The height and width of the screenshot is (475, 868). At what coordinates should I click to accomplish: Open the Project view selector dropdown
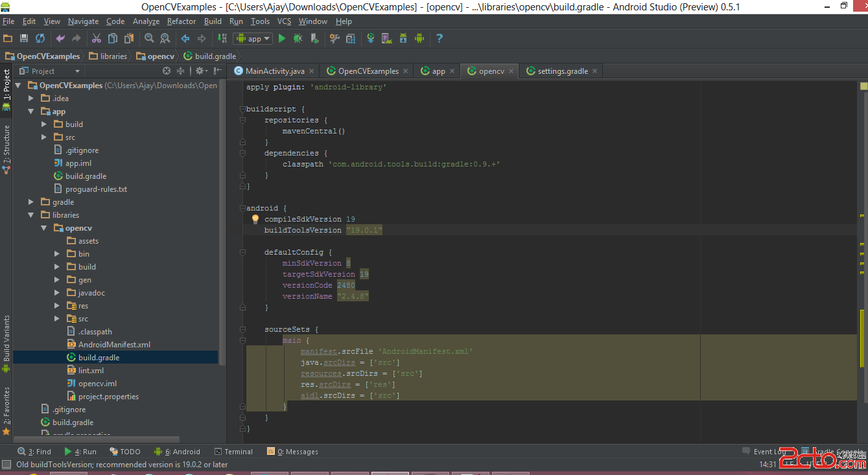click(x=50, y=71)
